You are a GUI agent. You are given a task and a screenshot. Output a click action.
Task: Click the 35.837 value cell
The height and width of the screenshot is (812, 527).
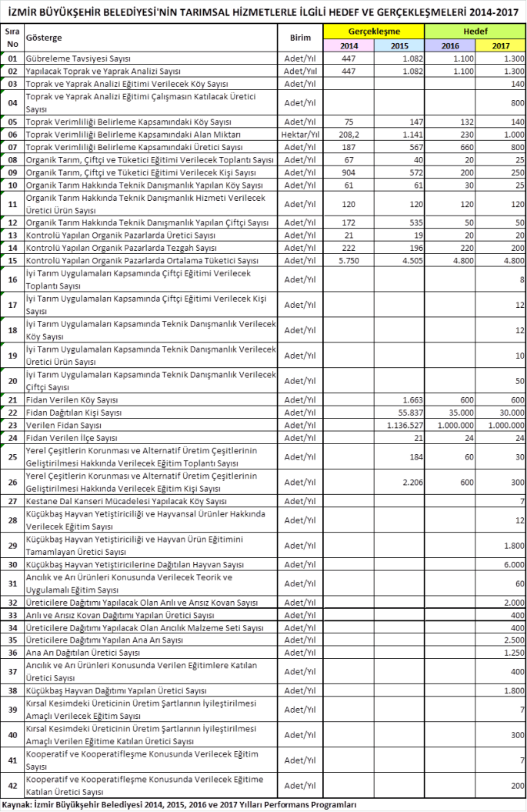click(x=399, y=413)
